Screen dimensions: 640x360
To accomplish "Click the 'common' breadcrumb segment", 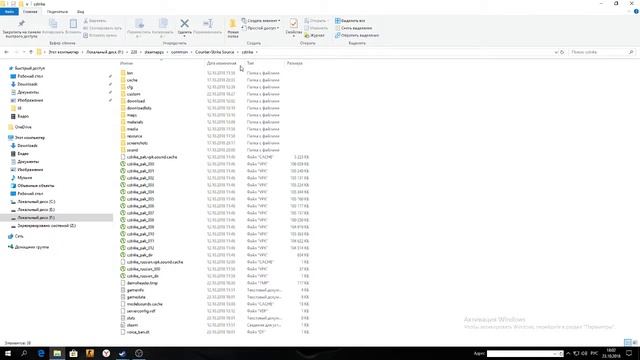I will 179,52.
